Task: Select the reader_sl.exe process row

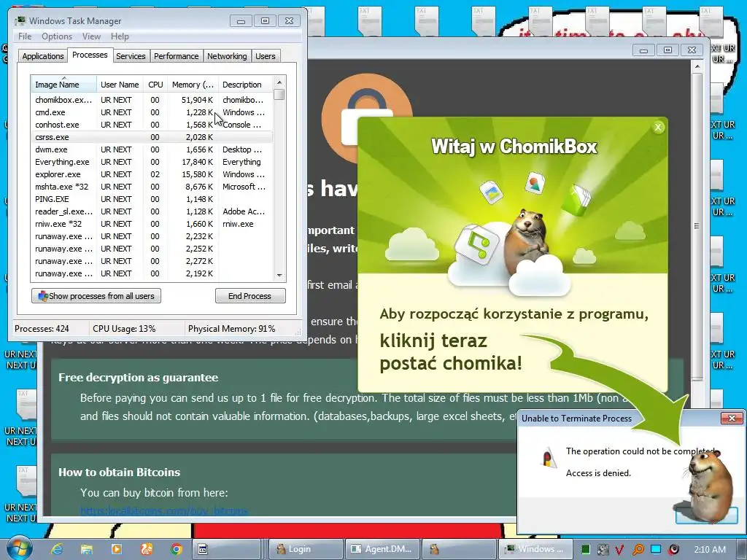Action: (152, 211)
